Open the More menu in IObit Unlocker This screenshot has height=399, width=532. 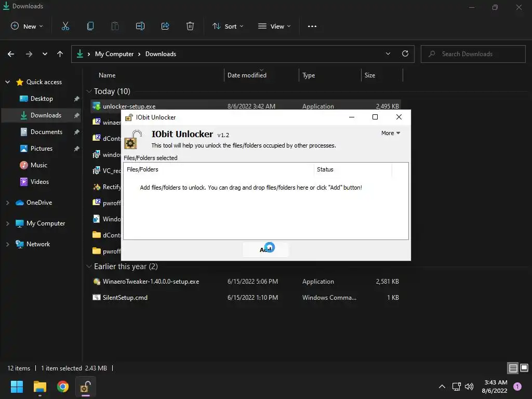(x=391, y=133)
